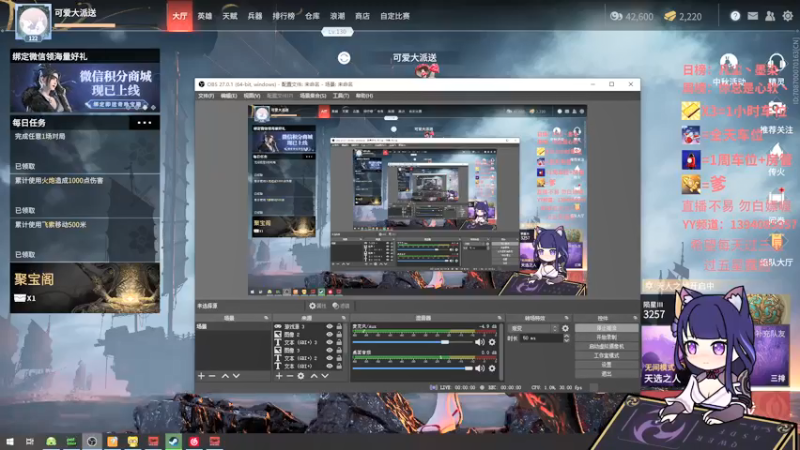This screenshot has width=800, height=450.
Task: Open the 工具(T) menu in OBS
Action: coord(341,96)
